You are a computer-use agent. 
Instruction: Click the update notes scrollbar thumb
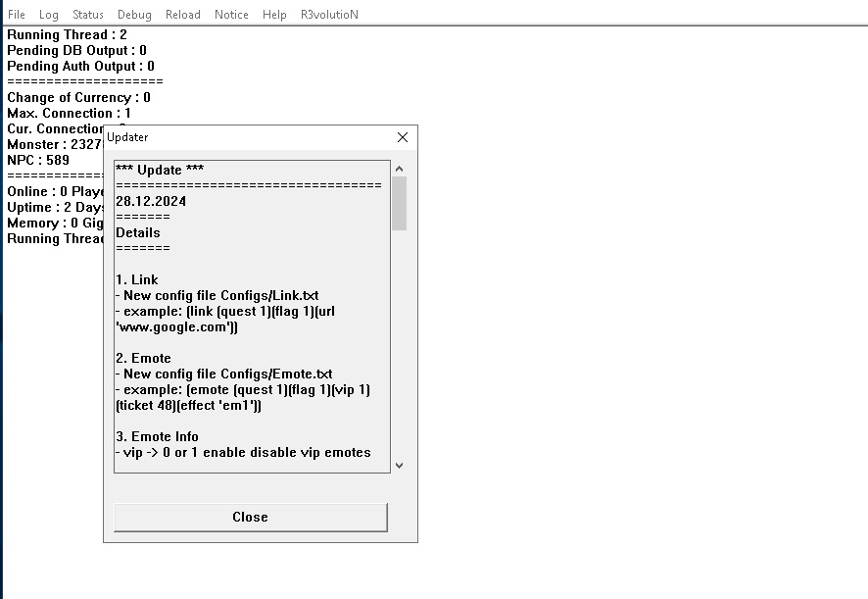[399, 204]
